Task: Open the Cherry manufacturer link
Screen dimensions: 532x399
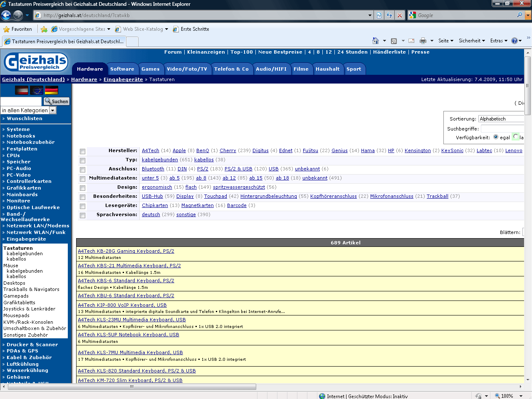Action: click(228, 150)
